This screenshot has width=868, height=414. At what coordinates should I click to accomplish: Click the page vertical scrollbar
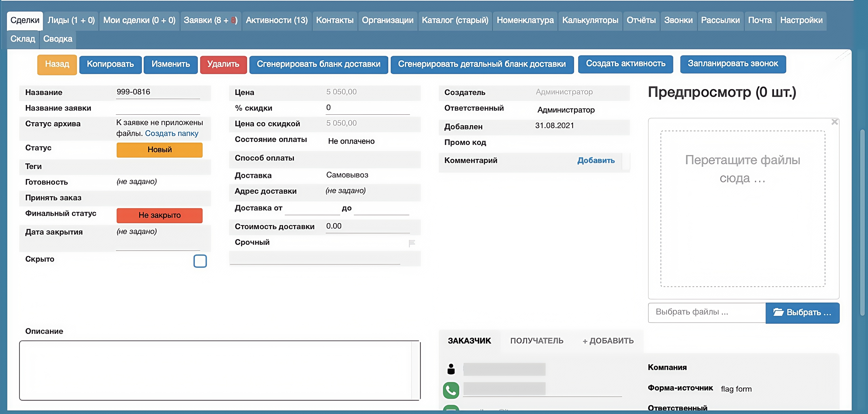862,222
